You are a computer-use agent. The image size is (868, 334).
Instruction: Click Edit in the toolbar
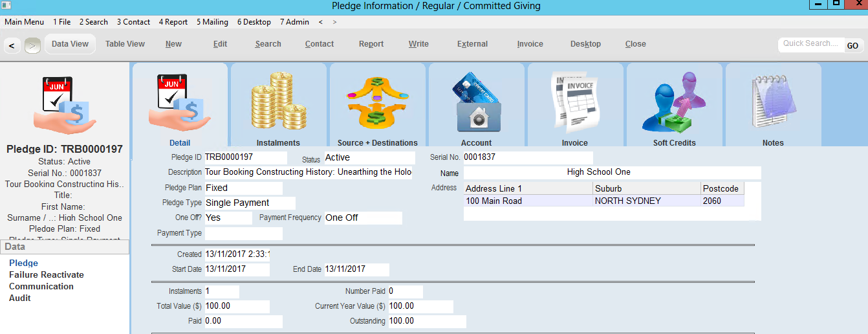tap(220, 44)
